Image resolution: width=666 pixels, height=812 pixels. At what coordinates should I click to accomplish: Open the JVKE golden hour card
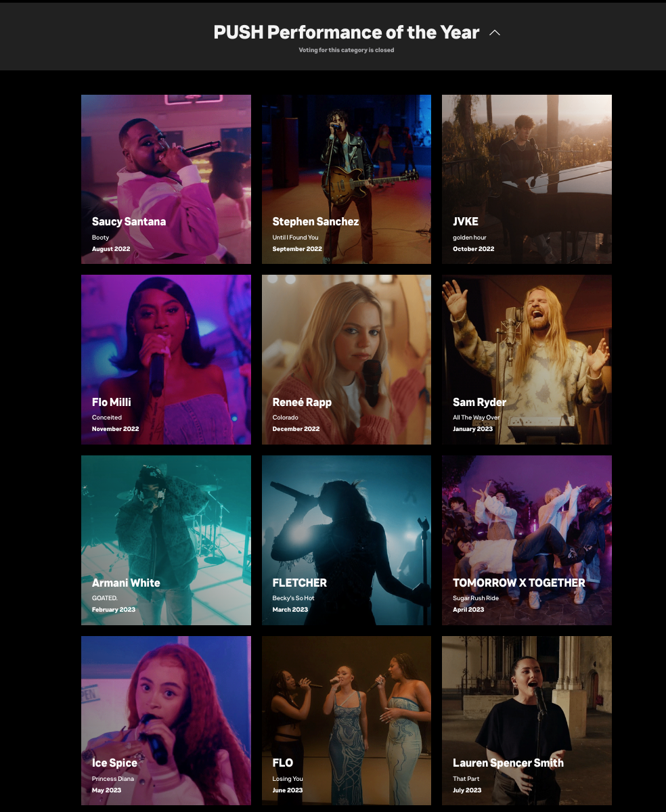[x=527, y=179]
